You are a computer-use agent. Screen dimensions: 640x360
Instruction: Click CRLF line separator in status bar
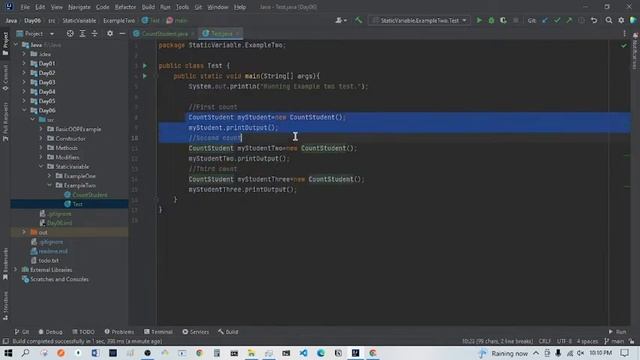[544, 341]
